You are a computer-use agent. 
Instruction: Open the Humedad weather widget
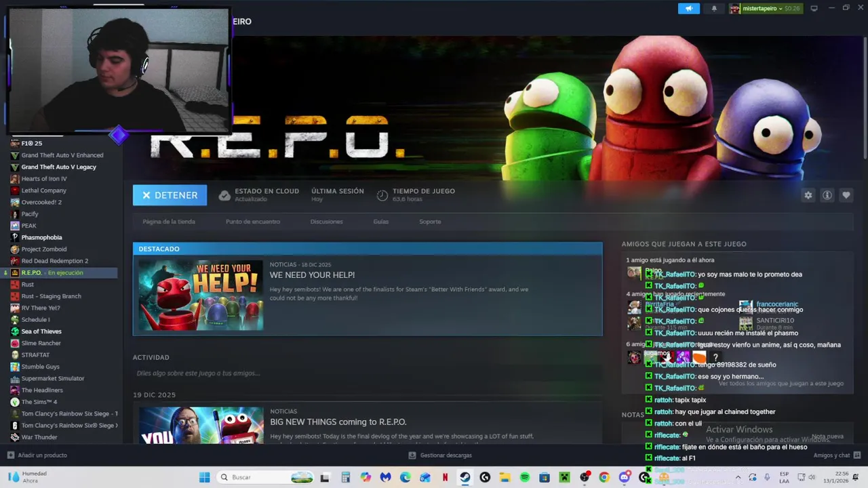click(x=27, y=477)
